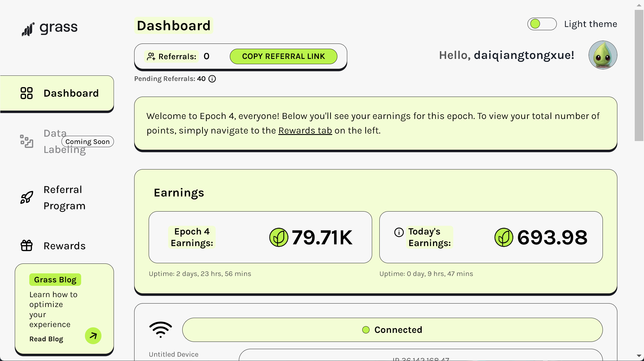Click the green Read Blog arrow icon

click(x=93, y=336)
